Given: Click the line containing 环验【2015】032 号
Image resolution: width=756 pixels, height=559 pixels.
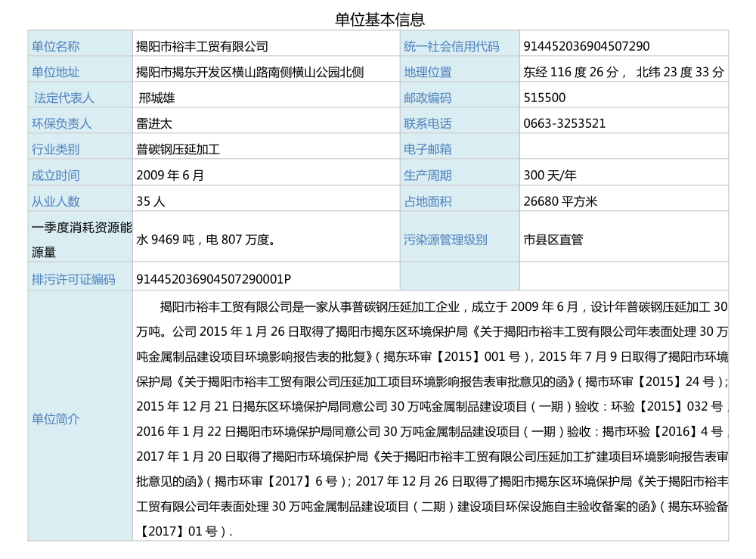Looking at the screenshot, I should point(432,407).
